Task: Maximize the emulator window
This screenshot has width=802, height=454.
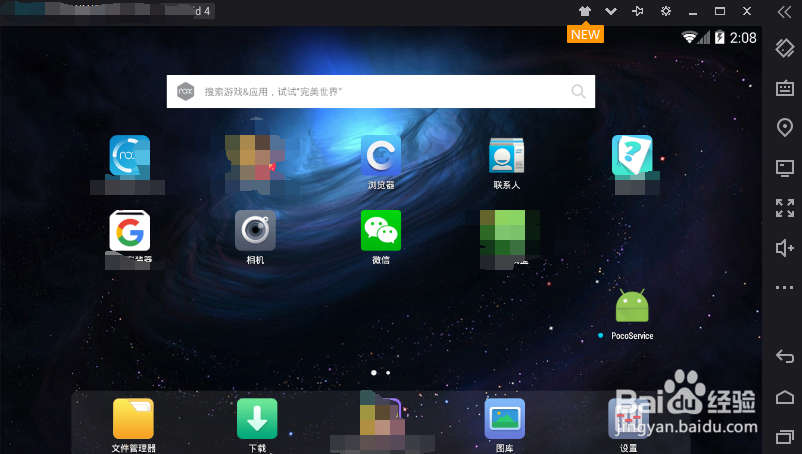Action: pos(720,11)
